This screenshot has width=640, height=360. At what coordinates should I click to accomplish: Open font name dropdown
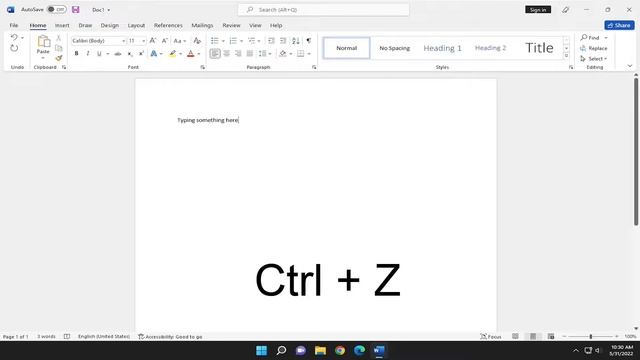[123, 41]
